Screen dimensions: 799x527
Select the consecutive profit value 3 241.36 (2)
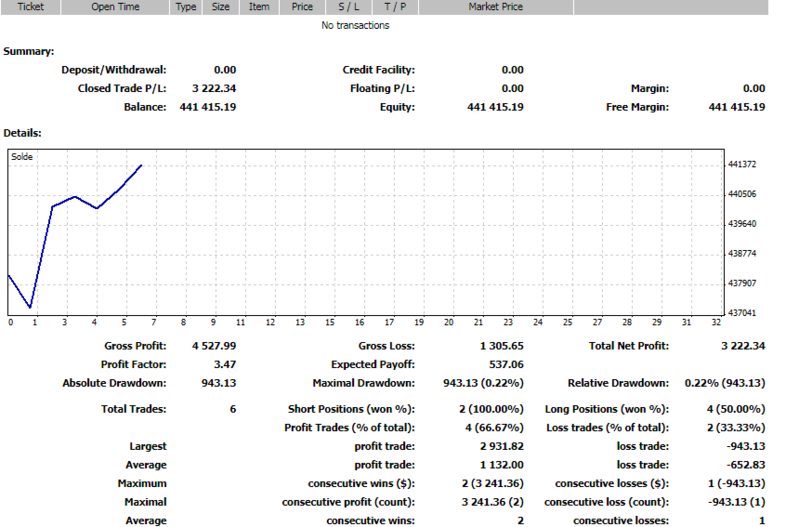tap(492, 503)
